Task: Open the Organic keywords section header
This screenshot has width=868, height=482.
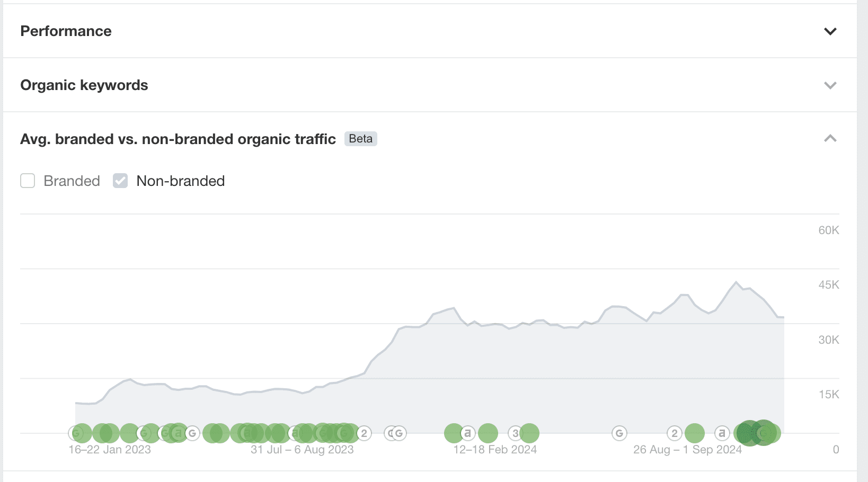Action: click(x=84, y=85)
